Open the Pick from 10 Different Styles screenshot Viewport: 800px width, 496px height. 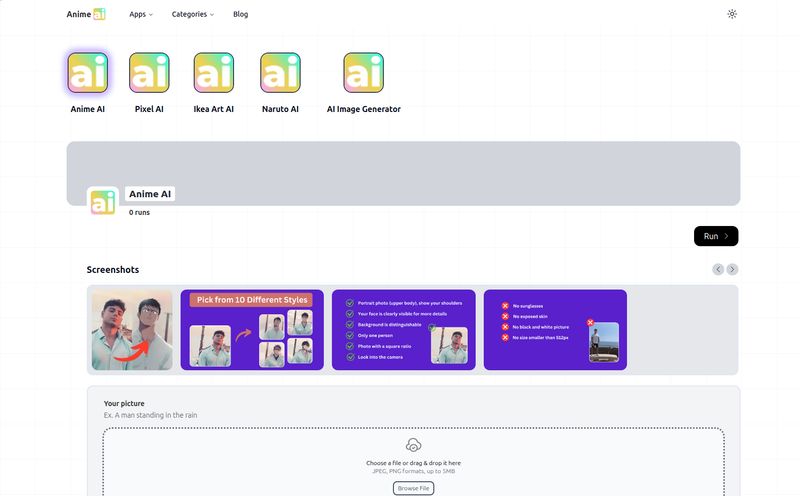252,330
